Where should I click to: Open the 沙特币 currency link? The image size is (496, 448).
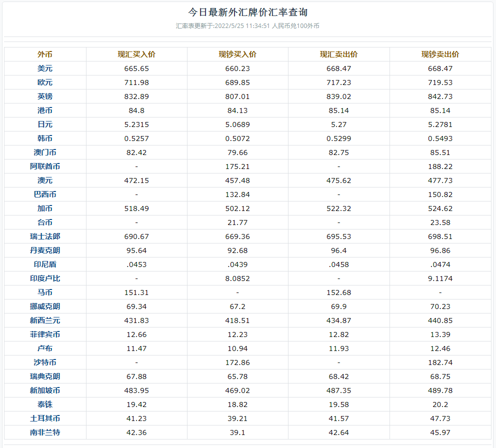45,362
